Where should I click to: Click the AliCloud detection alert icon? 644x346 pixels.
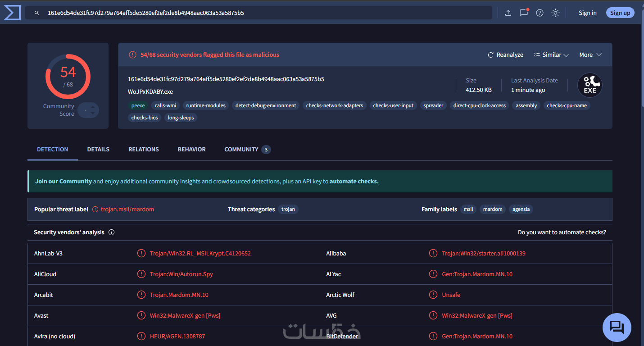pyautogui.click(x=141, y=274)
